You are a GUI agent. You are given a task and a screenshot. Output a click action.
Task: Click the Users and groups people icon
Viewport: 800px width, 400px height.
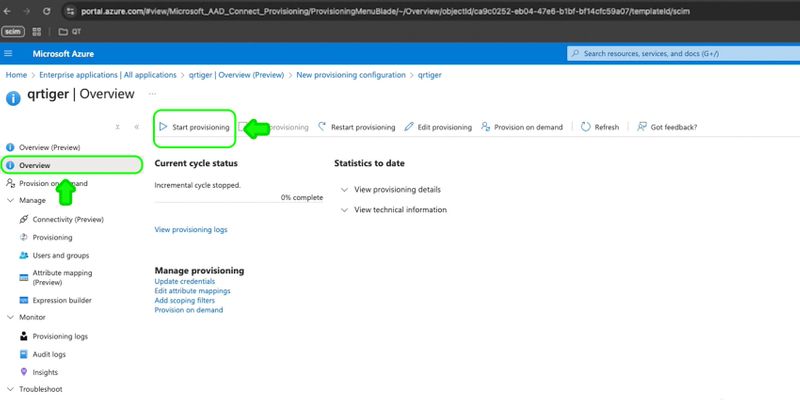point(23,255)
